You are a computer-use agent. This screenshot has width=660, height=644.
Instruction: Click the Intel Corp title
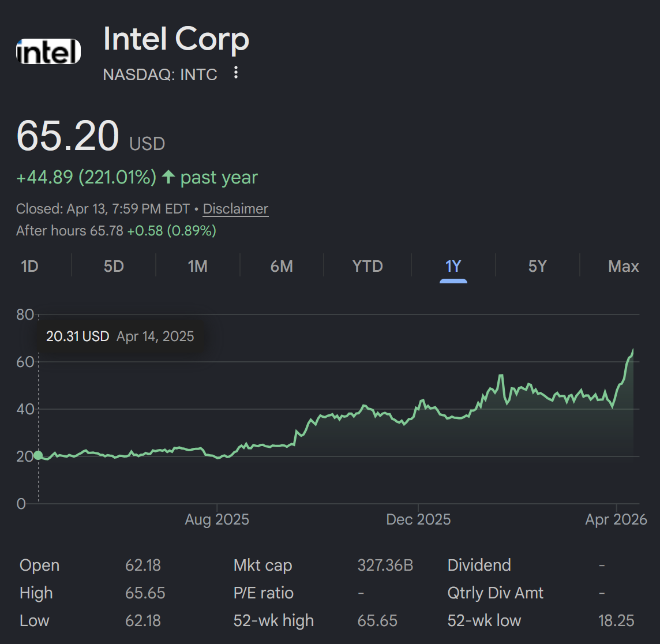tap(177, 39)
